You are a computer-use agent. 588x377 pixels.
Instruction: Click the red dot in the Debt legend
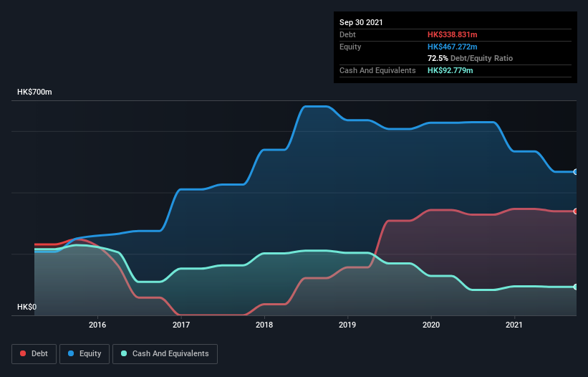point(23,353)
